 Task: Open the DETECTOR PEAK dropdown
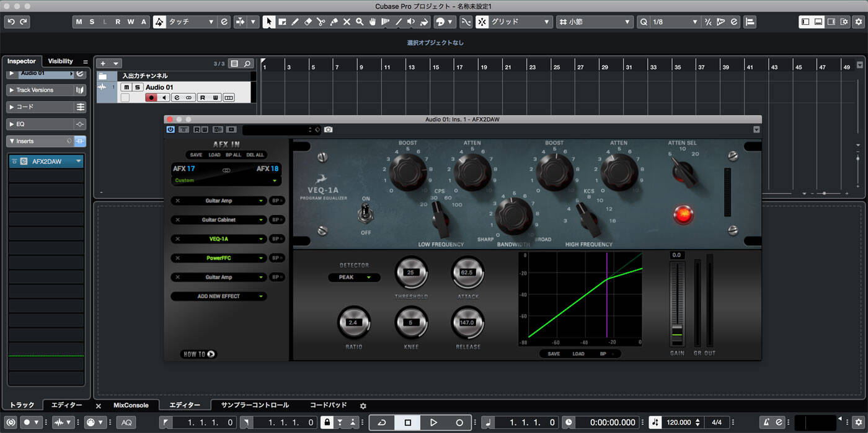[x=355, y=278]
